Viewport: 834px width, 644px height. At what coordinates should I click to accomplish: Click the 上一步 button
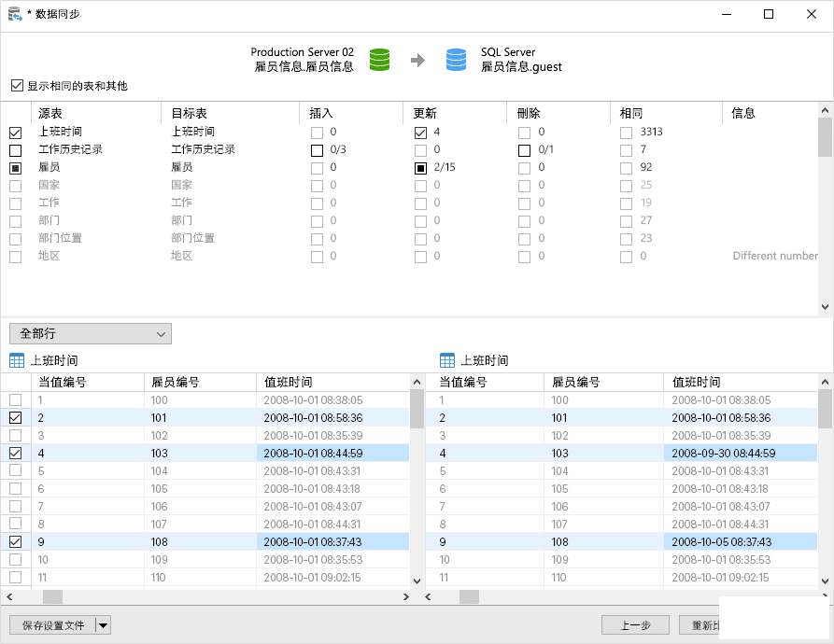[634, 625]
